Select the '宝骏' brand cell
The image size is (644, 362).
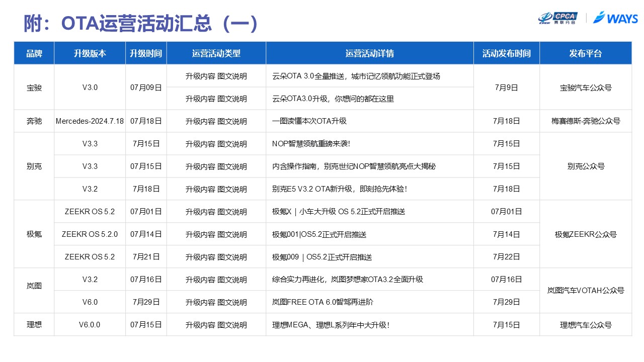34,87
